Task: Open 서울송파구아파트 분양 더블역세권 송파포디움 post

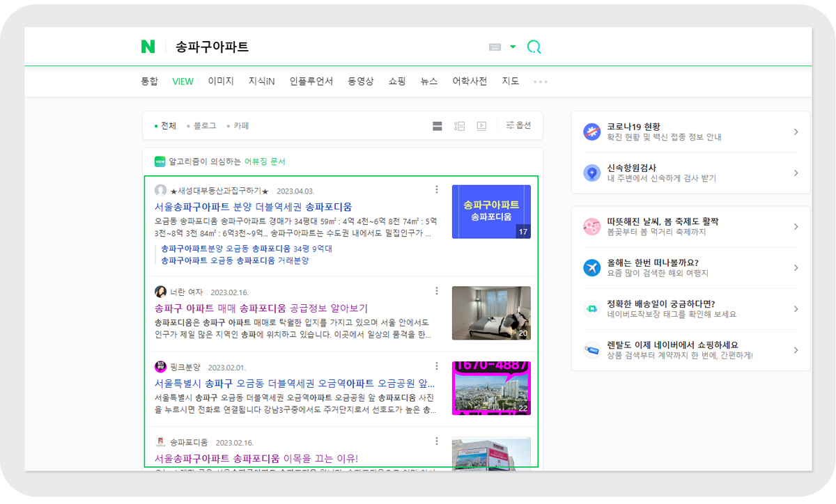Action: click(x=254, y=207)
